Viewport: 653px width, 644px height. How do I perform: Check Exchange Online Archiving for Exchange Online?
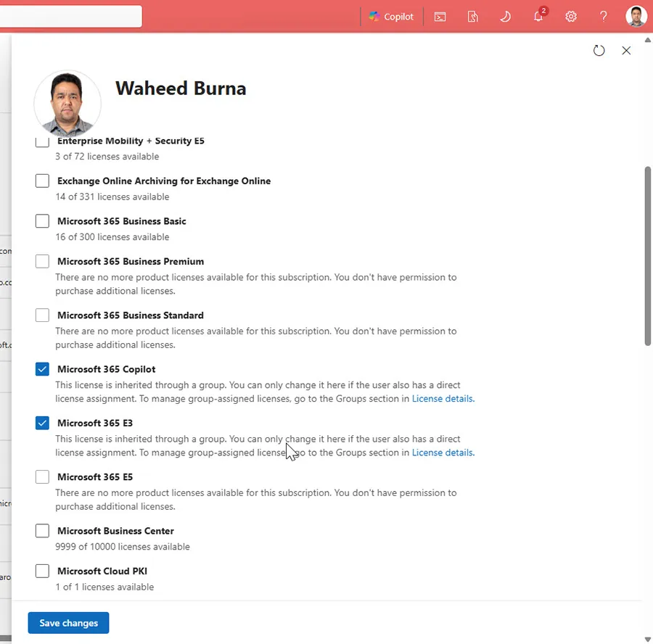[x=42, y=181]
